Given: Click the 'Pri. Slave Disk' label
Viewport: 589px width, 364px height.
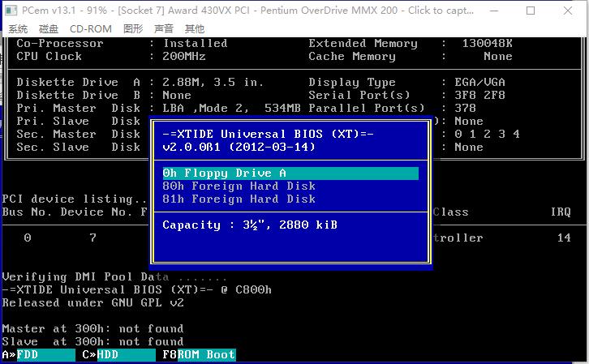Looking at the screenshot, I should coord(78,122).
